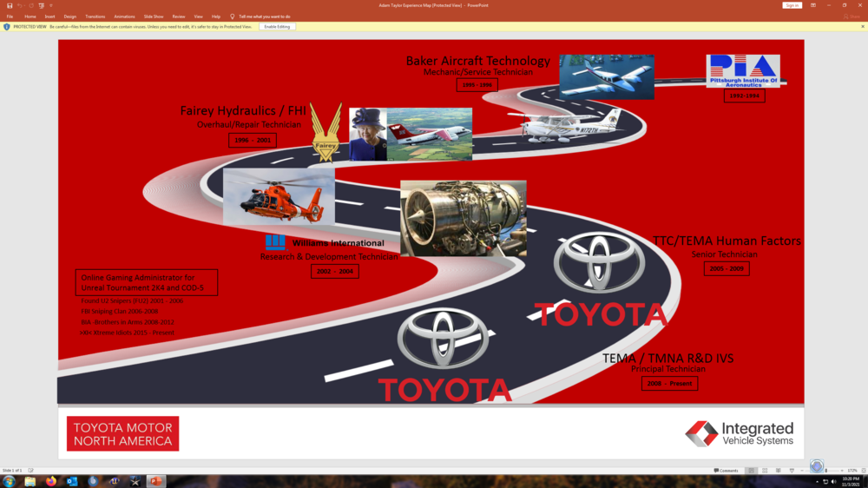This screenshot has height=488, width=868.
Task: Open Outlook from the taskbar
Action: [72, 481]
